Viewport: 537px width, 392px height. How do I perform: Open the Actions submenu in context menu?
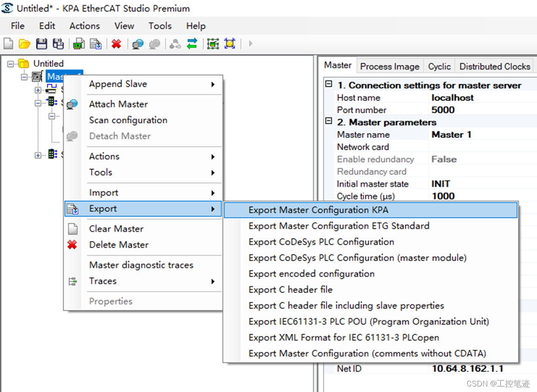[x=143, y=157]
